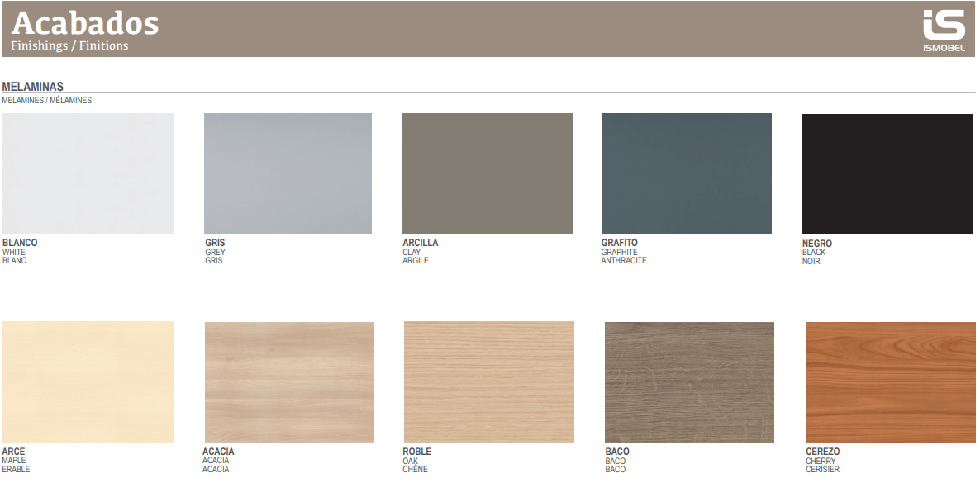
Task: Click the Finishings / Finitions subtitle
Action: tap(69, 45)
